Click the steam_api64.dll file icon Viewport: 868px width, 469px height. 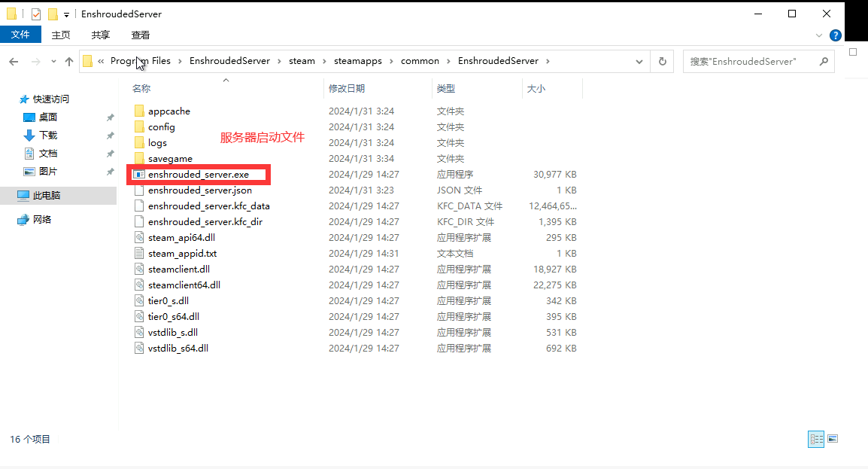pyautogui.click(x=139, y=238)
